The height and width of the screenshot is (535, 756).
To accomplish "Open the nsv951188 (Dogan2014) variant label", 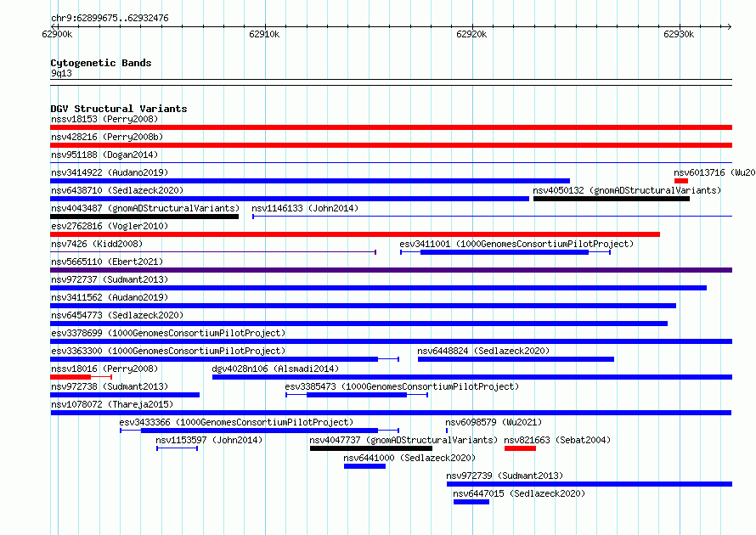I will [x=104, y=155].
